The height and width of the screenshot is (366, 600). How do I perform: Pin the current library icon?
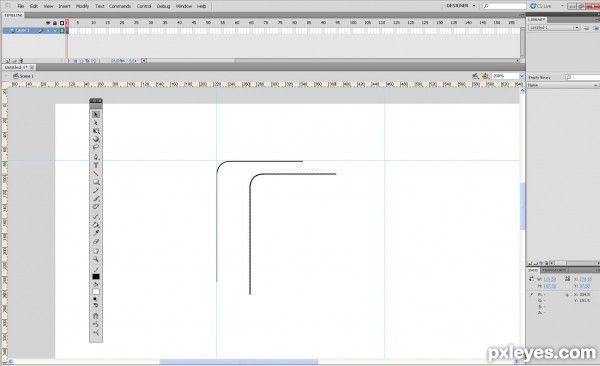pos(586,28)
